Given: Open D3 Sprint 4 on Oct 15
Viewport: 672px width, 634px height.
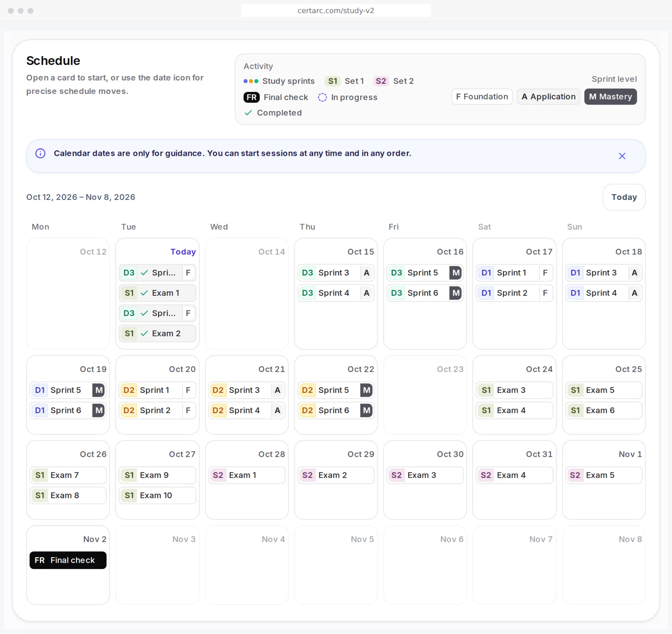Looking at the screenshot, I should coord(336,293).
